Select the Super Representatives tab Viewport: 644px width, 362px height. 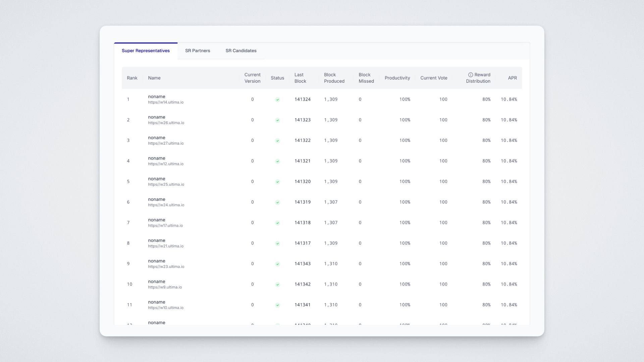click(146, 51)
